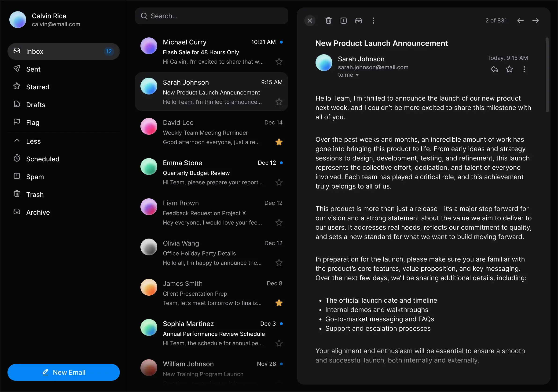Image resolution: width=558 pixels, height=392 pixels.
Task: Open the message options three-dot menu beside the star
Action: click(x=524, y=69)
